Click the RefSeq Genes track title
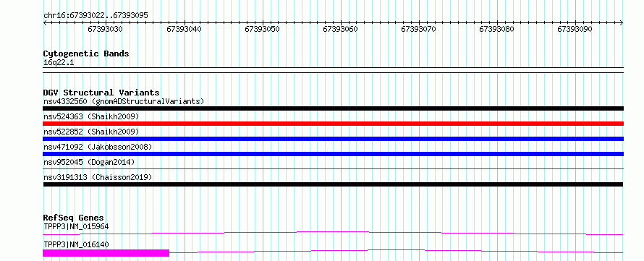The height and width of the screenshot is (261, 644). click(x=73, y=218)
